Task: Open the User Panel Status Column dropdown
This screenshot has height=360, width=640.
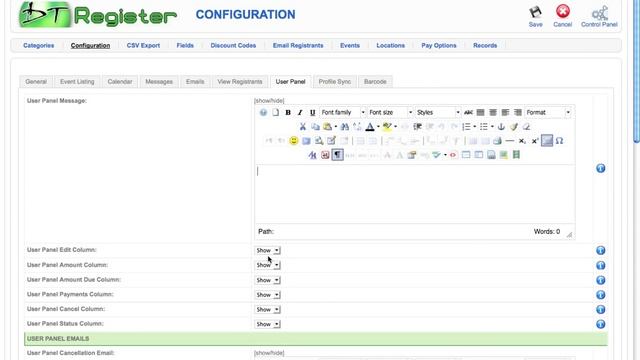Action: click(267, 324)
